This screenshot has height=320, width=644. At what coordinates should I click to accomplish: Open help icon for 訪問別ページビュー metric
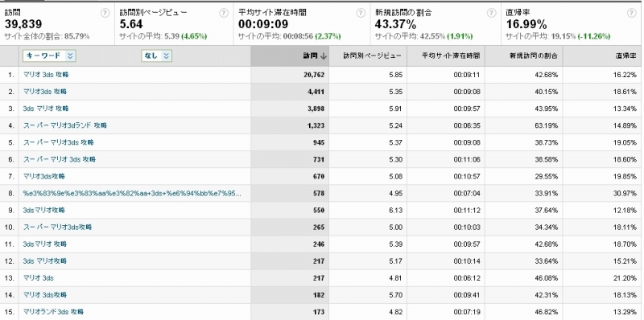224,13
